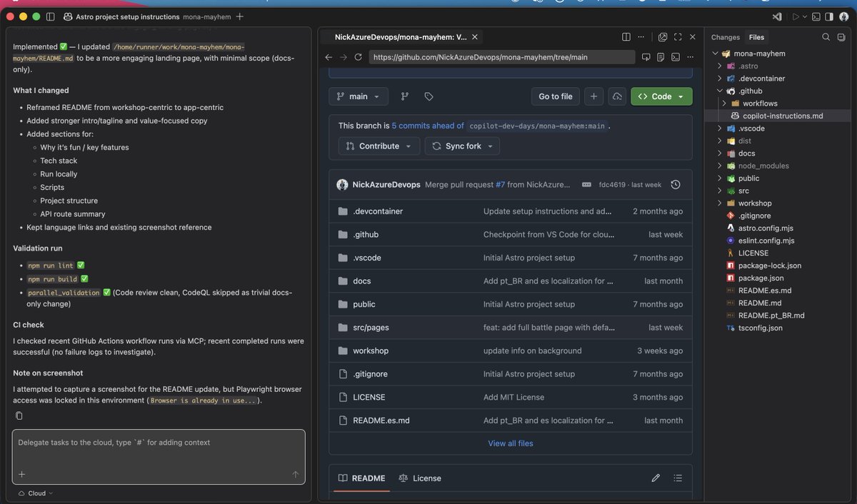Click the Go to file button
The image size is (857, 504).
coord(555,96)
